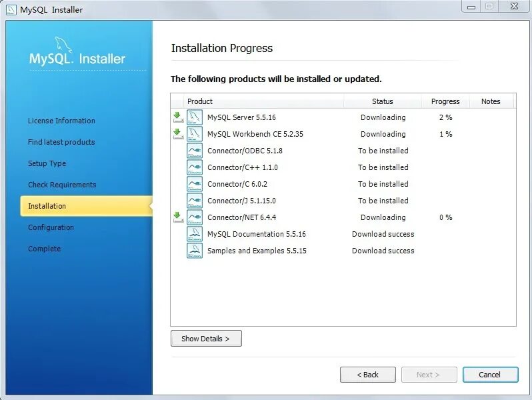Click the Connector/NET 6.4.4 product icon
Viewport: 532px width, 400px height.
tap(195, 217)
